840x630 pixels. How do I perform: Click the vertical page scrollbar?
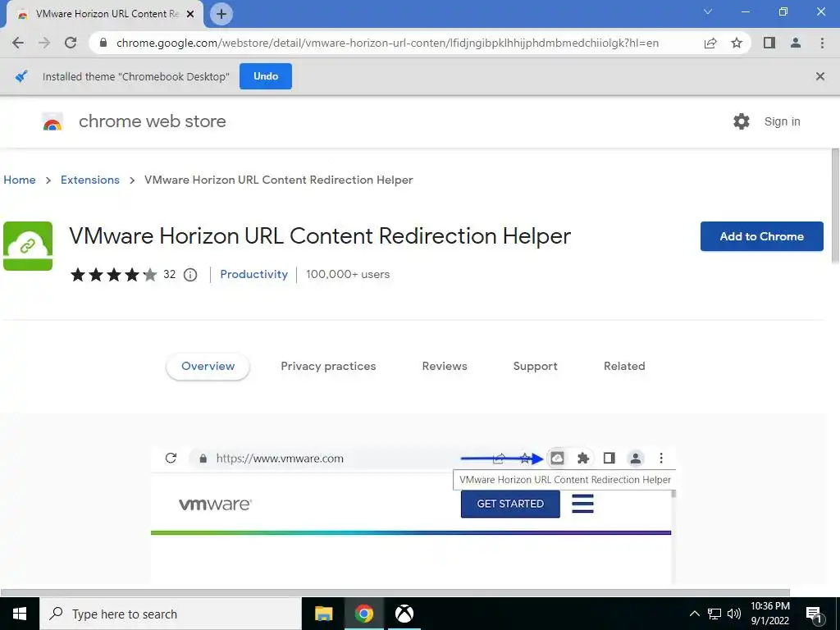[x=835, y=206]
